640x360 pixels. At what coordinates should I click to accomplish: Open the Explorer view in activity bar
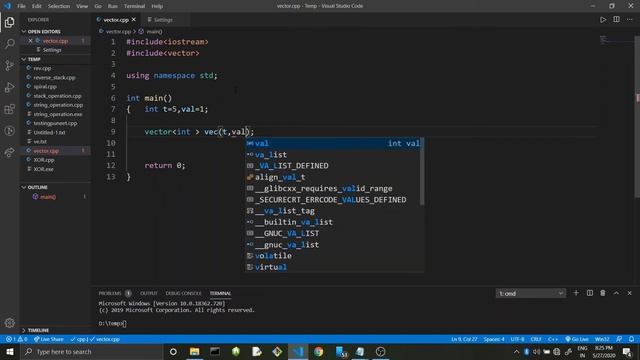point(9,22)
